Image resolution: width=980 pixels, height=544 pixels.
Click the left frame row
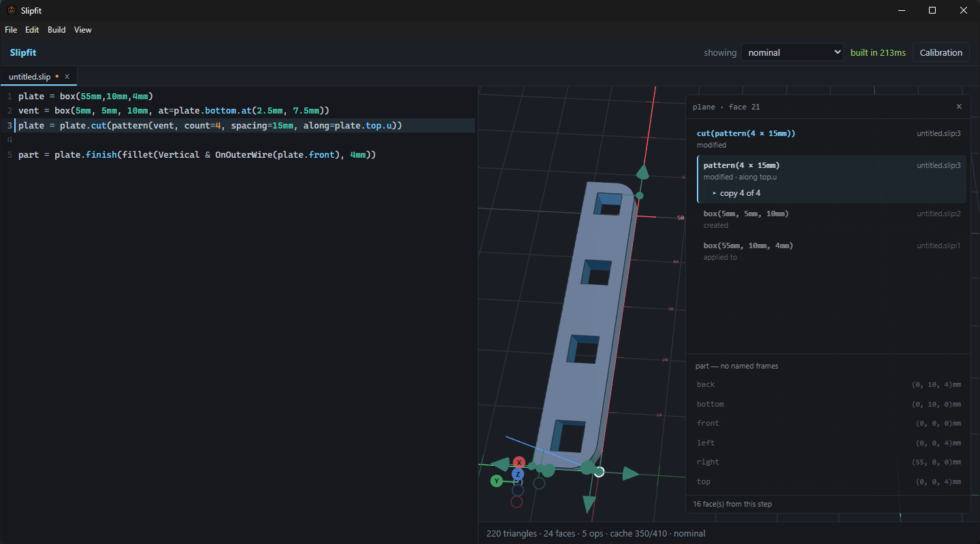[828, 443]
